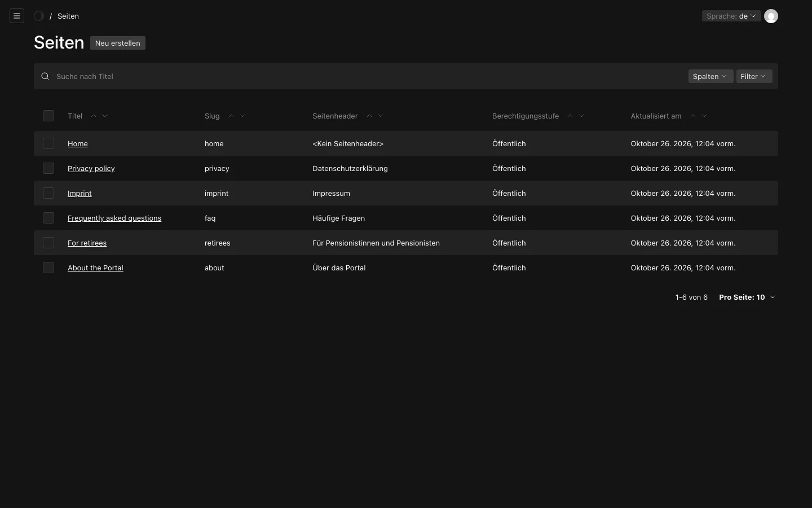The image size is (812, 508).
Task: Click the 'retirees' slug cell
Action: point(218,243)
